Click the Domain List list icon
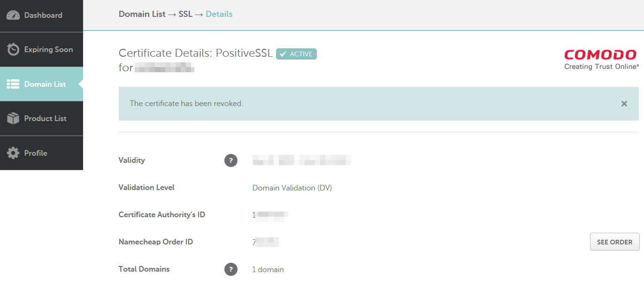The image size is (644, 289). [13, 84]
